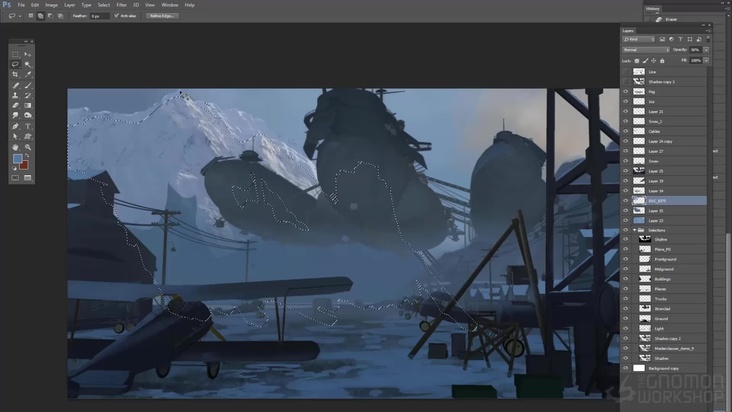Select the Zoom tool
The height and width of the screenshot is (412, 732).
coord(28,147)
